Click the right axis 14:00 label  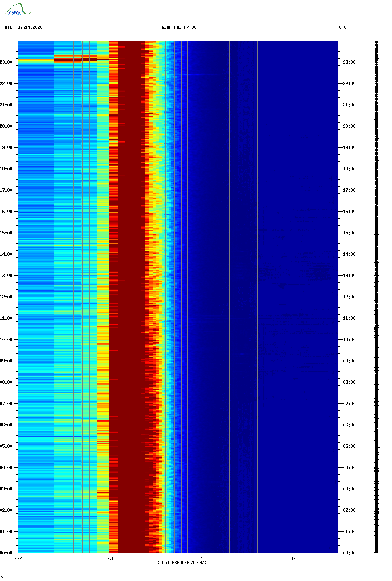(349, 254)
